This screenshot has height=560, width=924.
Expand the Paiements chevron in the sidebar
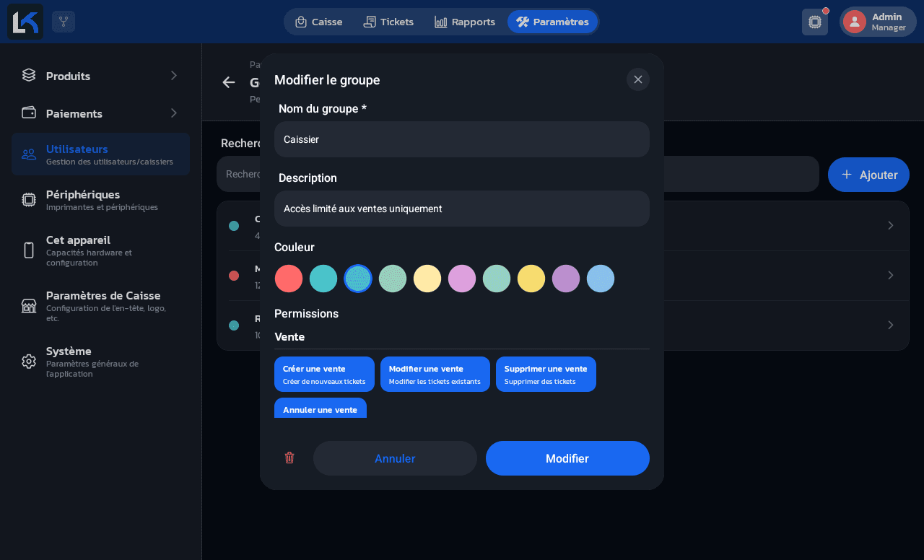coord(173,113)
